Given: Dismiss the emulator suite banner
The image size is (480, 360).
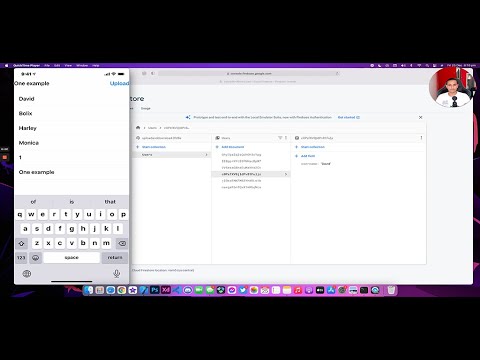Looking at the screenshot, I should (x=421, y=117).
